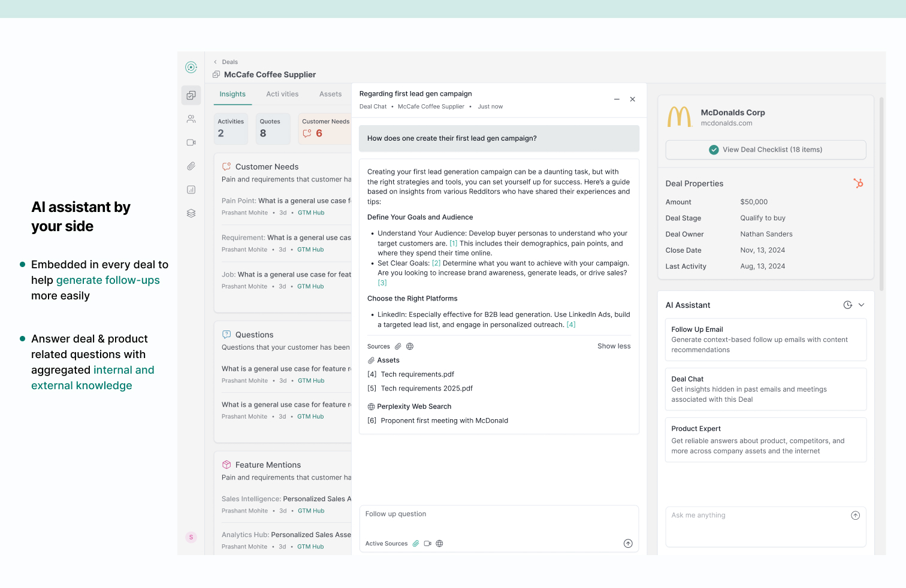Screen dimensions: 906x588
Task: Choose the Product Expert option
Action: (766, 440)
